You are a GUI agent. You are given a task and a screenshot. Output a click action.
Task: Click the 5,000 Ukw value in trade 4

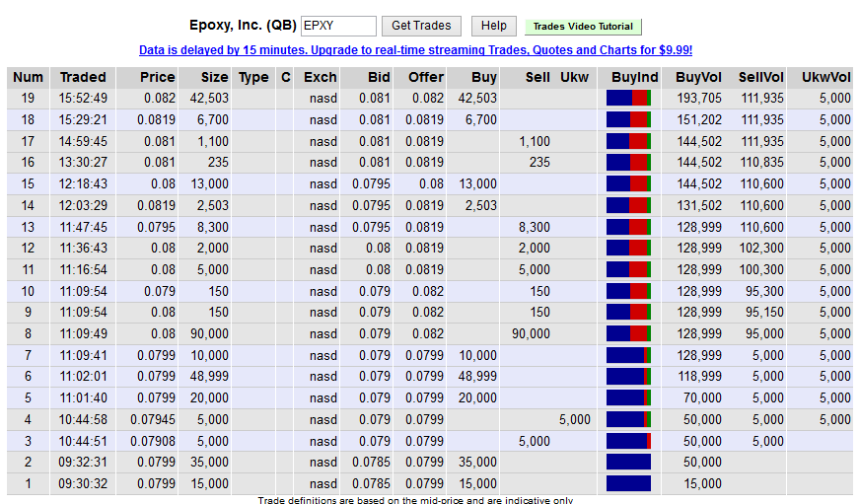point(575,419)
